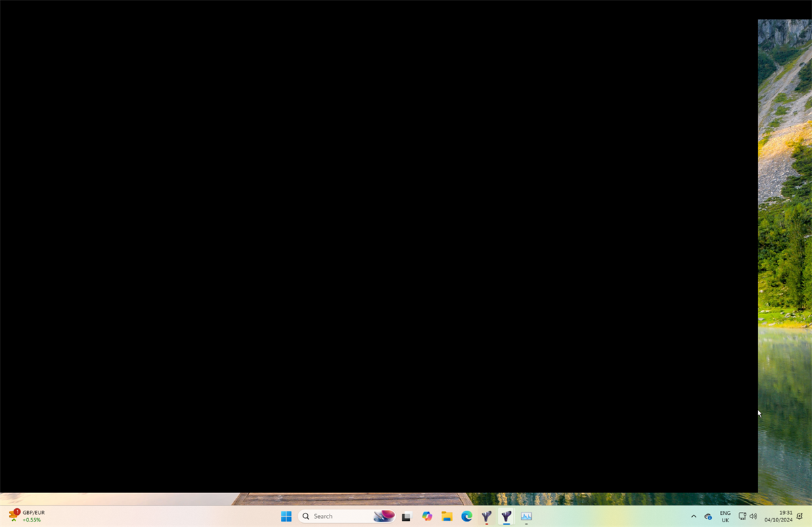Image resolution: width=812 pixels, height=527 pixels.
Task: Open Task View from the taskbar
Action: (x=407, y=516)
